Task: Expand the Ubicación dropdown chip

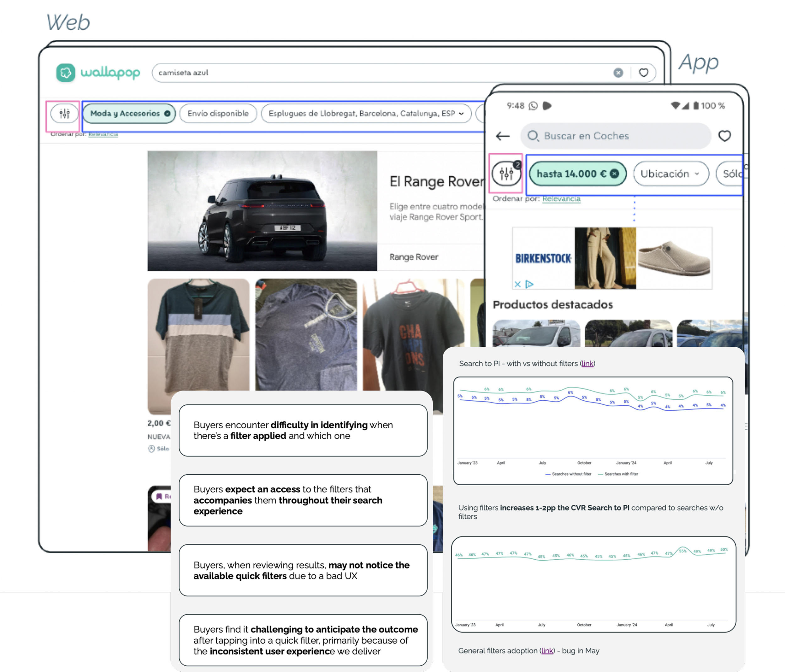Action: [x=670, y=174]
